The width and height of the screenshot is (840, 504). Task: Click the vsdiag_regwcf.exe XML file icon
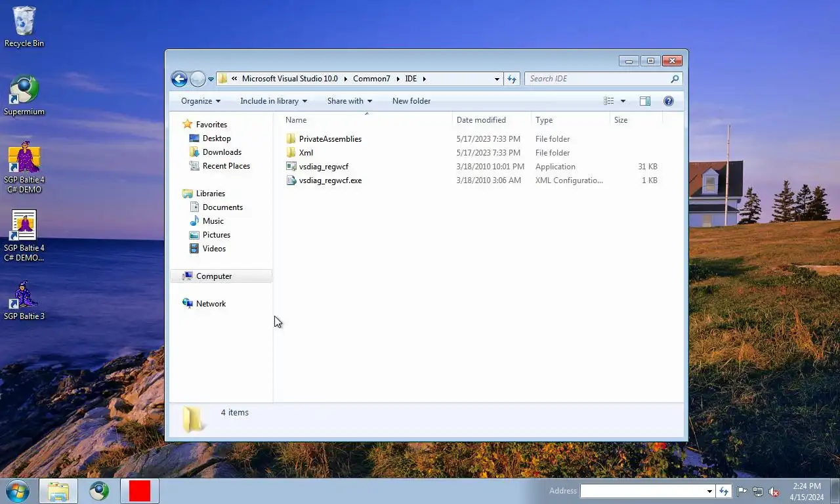(x=291, y=180)
